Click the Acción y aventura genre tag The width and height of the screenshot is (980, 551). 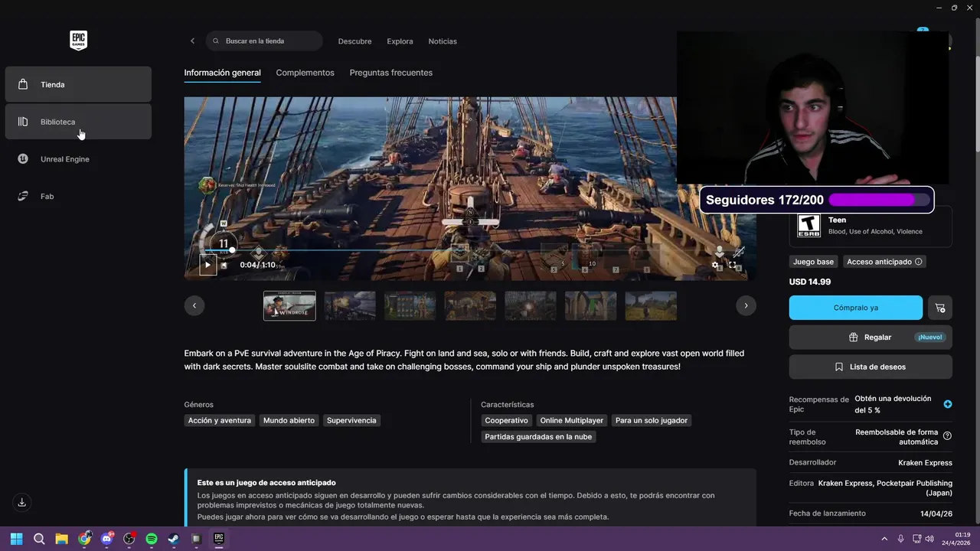coord(220,420)
